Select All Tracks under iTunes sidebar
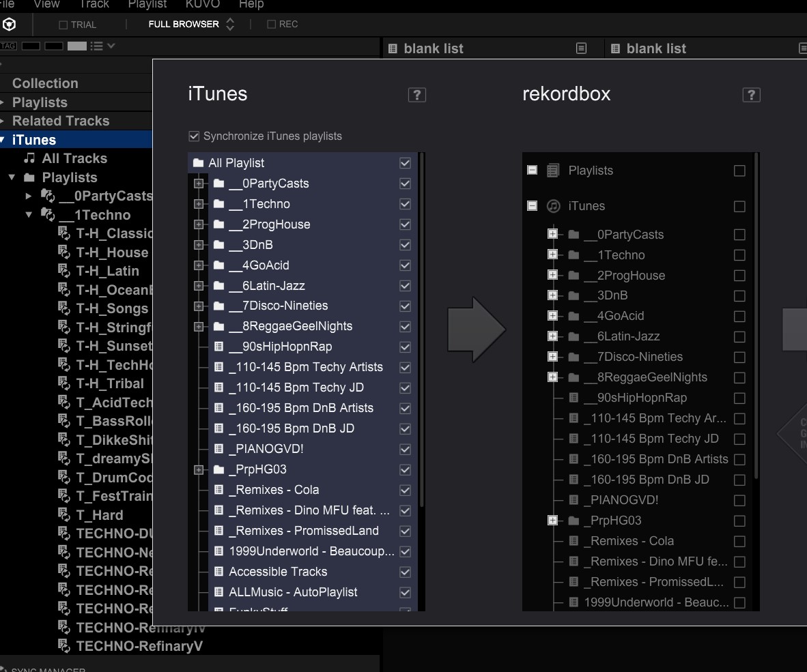This screenshot has height=672, width=807. [x=74, y=158]
